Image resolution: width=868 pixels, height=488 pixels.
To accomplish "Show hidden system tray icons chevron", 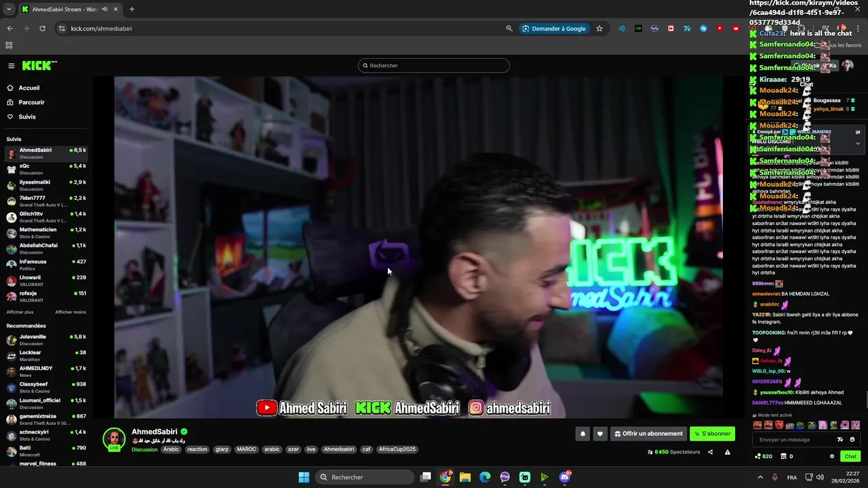I will (760, 477).
